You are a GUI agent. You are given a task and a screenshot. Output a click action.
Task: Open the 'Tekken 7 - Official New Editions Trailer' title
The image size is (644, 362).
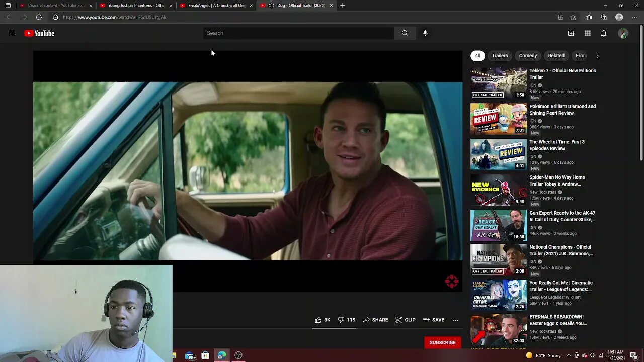pyautogui.click(x=562, y=74)
